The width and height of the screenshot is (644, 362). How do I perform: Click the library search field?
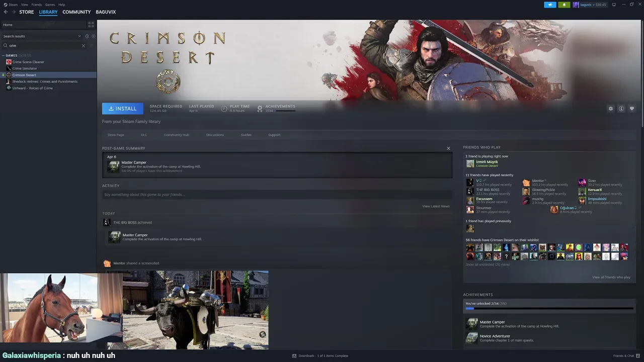44,46
